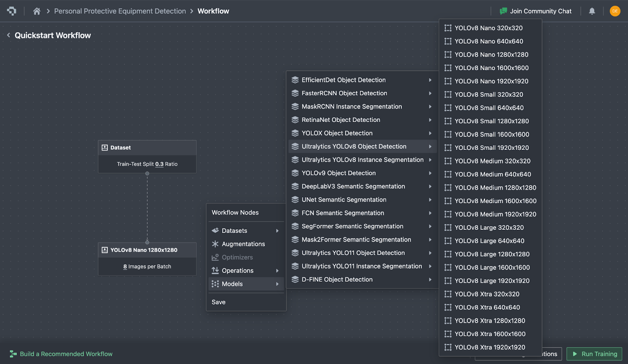
Task: Edit the 8 images per batch value
Action: click(x=125, y=266)
